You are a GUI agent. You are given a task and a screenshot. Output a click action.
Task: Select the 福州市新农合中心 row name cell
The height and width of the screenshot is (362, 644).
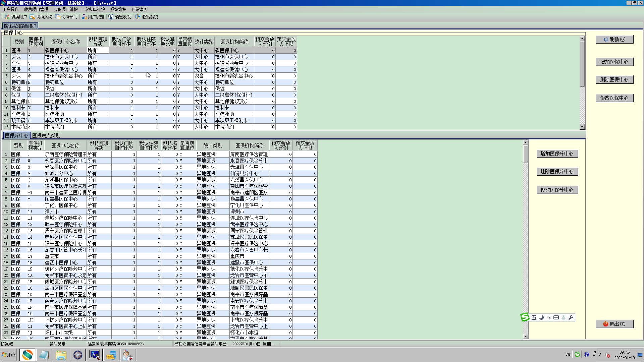(65, 76)
